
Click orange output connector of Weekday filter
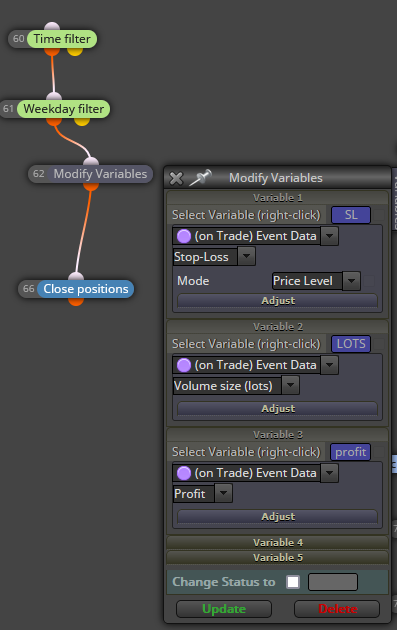pyautogui.click(x=54, y=122)
